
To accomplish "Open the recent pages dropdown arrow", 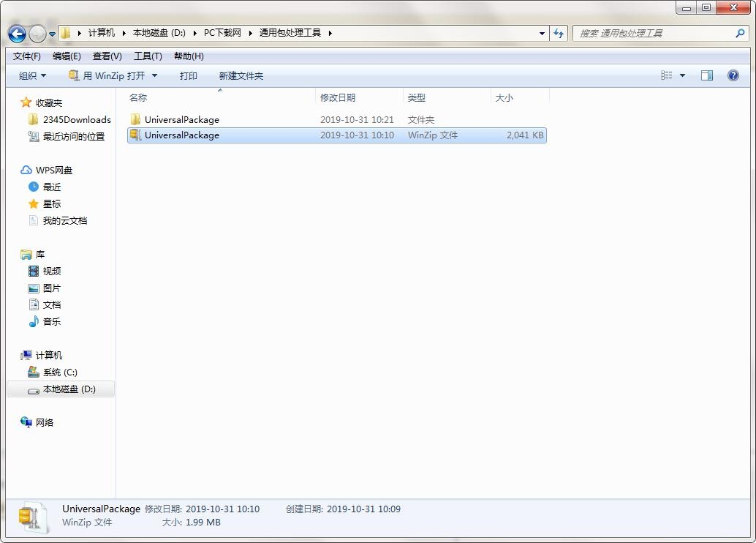I will (52, 34).
